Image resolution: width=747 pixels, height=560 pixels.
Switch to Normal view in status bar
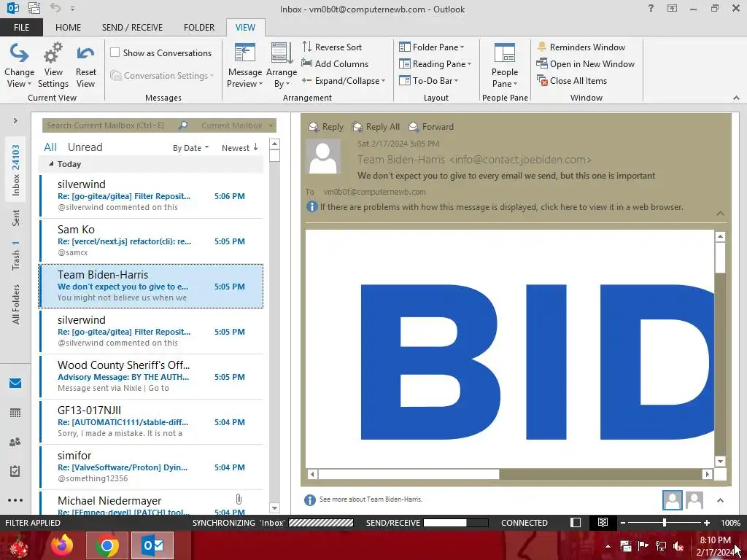coord(576,522)
